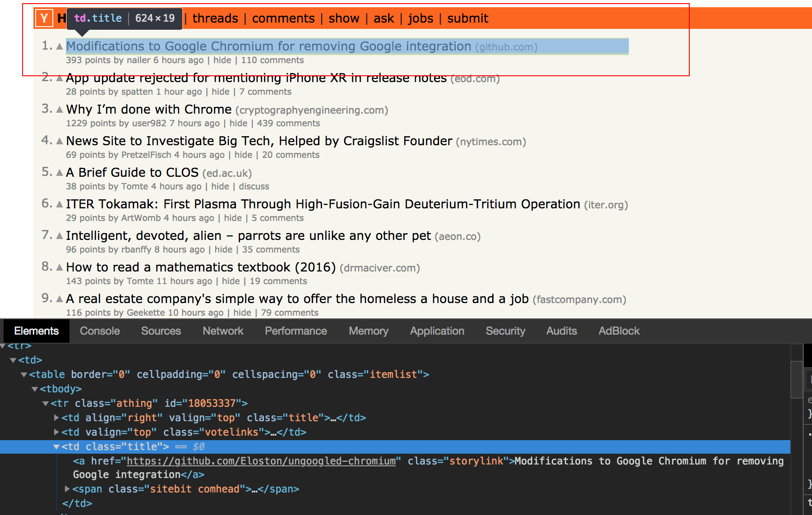The width and height of the screenshot is (812, 515).
Task: Open the ungoogled-chromium href in the Elements panel
Action: (261, 461)
